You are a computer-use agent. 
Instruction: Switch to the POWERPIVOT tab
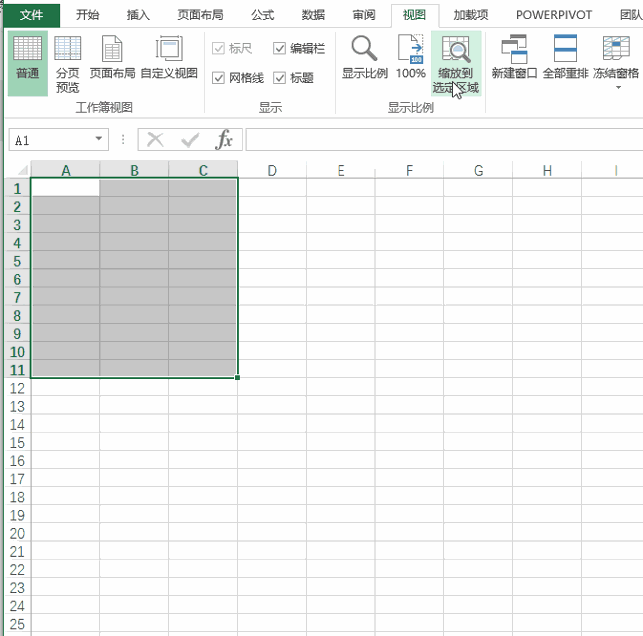[553, 15]
